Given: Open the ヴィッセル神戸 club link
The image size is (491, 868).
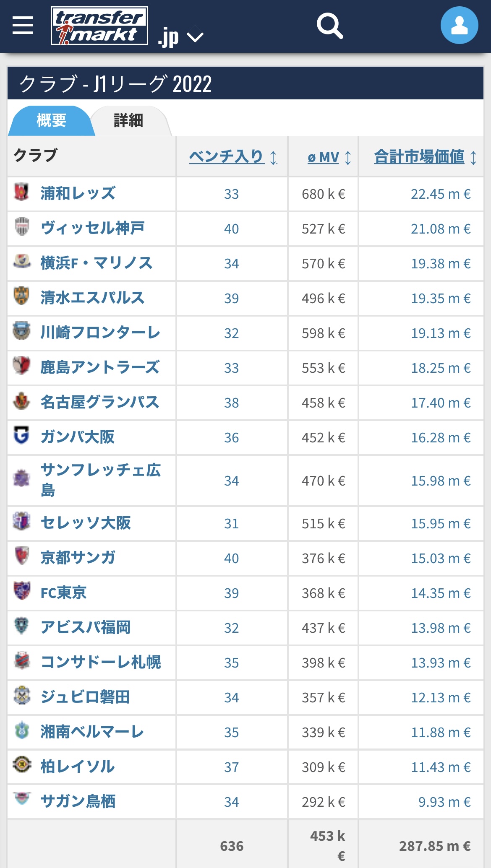Looking at the screenshot, I should point(93,228).
